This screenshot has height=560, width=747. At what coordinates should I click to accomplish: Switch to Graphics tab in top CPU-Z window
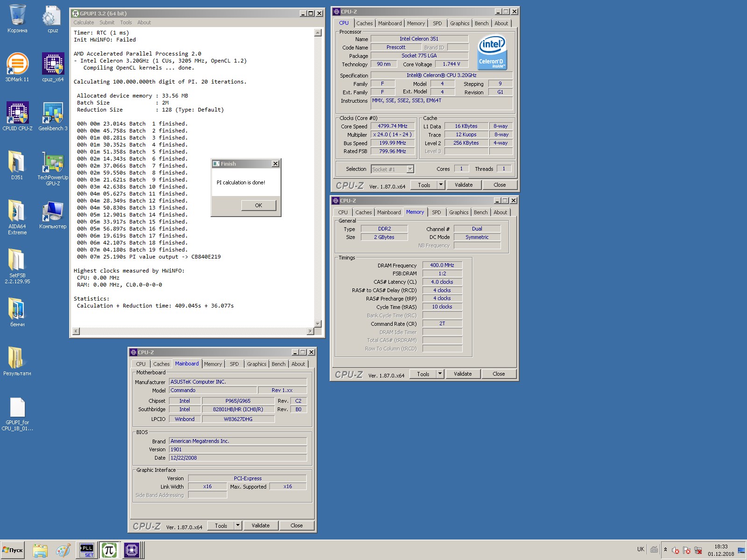(460, 23)
